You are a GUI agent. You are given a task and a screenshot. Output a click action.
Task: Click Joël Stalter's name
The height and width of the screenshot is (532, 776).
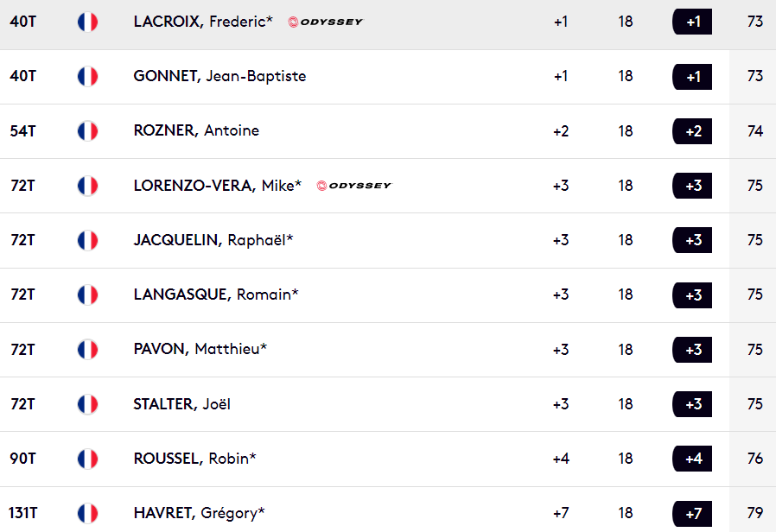[x=181, y=404]
